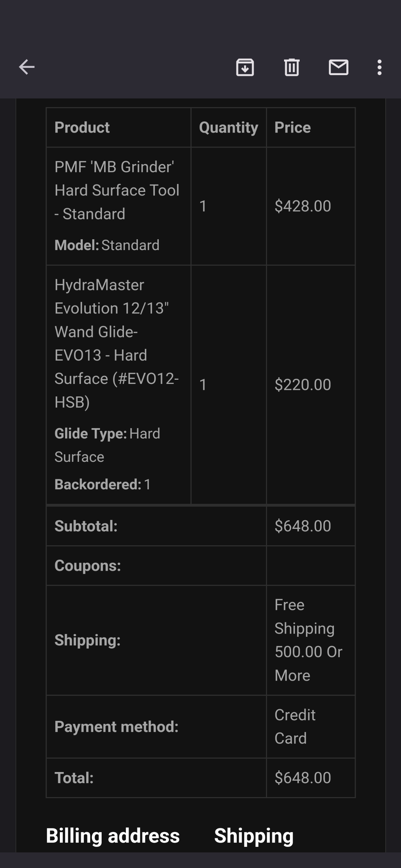Tap the Model: Standard line
Viewport: 401px width, 868px height.
(107, 245)
